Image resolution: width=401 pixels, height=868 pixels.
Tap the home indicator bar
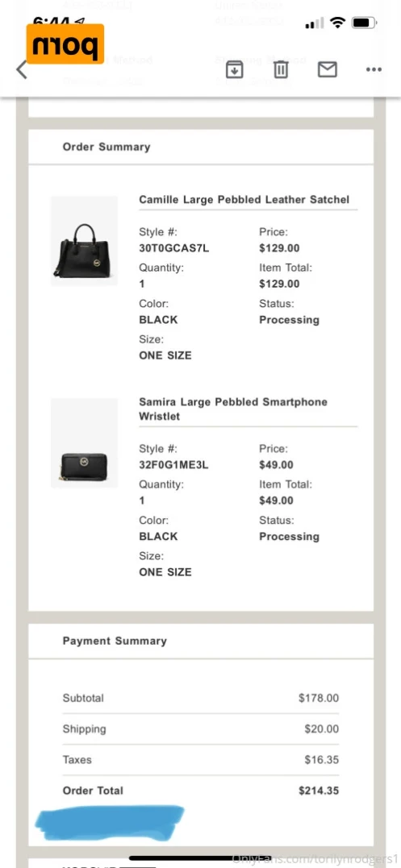pos(200,858)
